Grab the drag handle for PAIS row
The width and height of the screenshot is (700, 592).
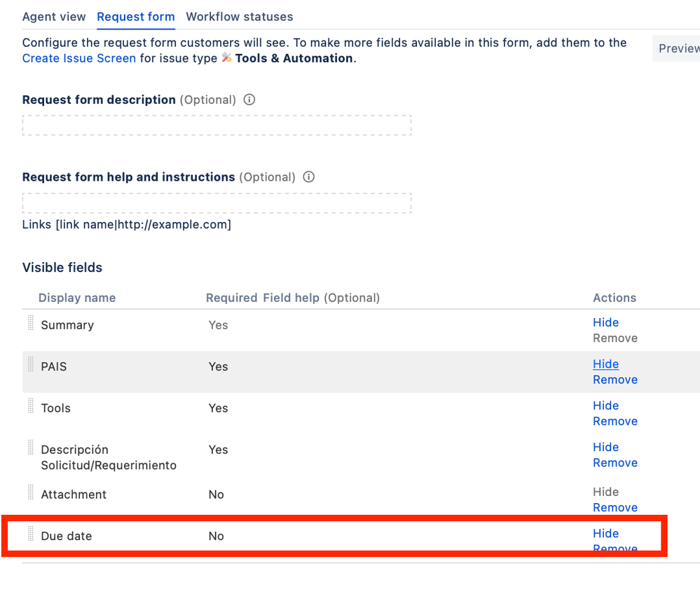[x=31, y=364]
